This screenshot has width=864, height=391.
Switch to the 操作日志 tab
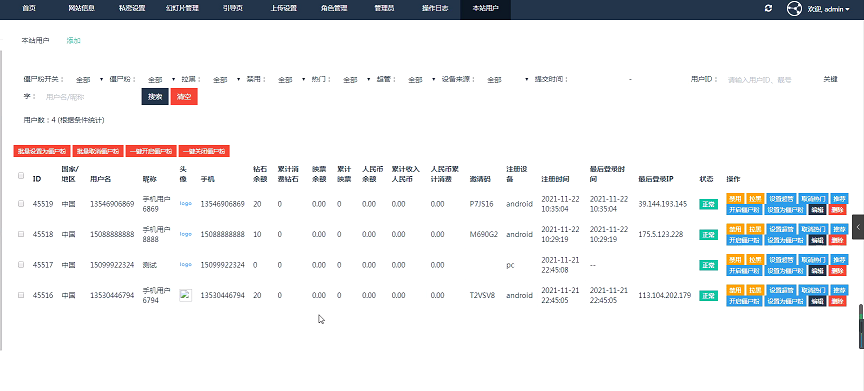(x=435, y=9)
